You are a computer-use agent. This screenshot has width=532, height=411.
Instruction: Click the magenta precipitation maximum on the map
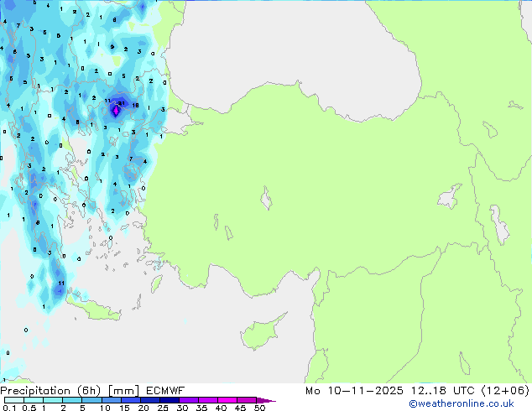point(116,110)
